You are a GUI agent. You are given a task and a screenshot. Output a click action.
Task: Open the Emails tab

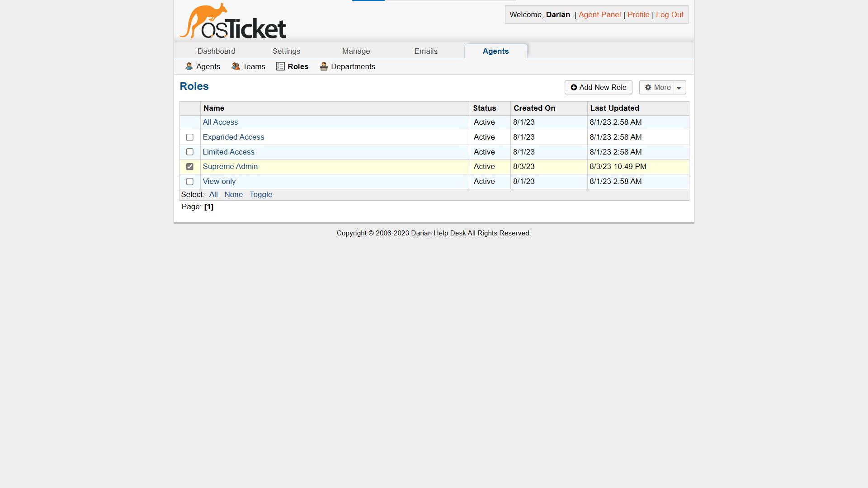click(425, 51)
